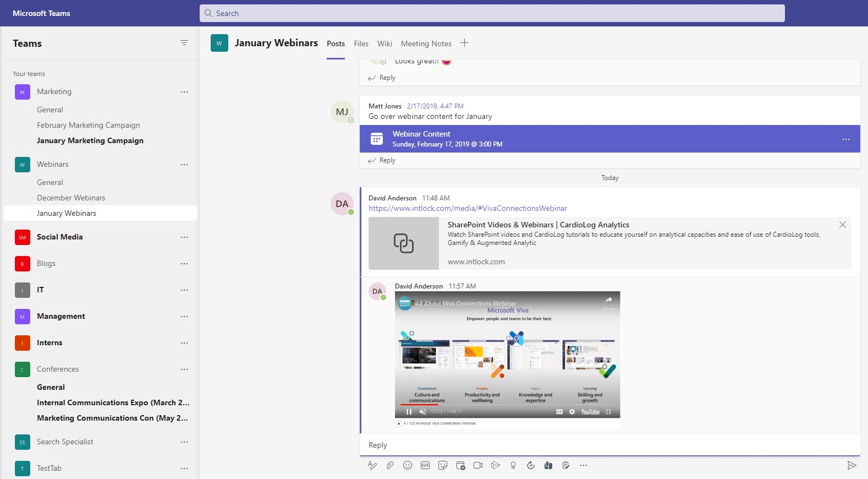Click the Search box at top
The width and height of the screenshot is (868, 479).
(492, 13)
